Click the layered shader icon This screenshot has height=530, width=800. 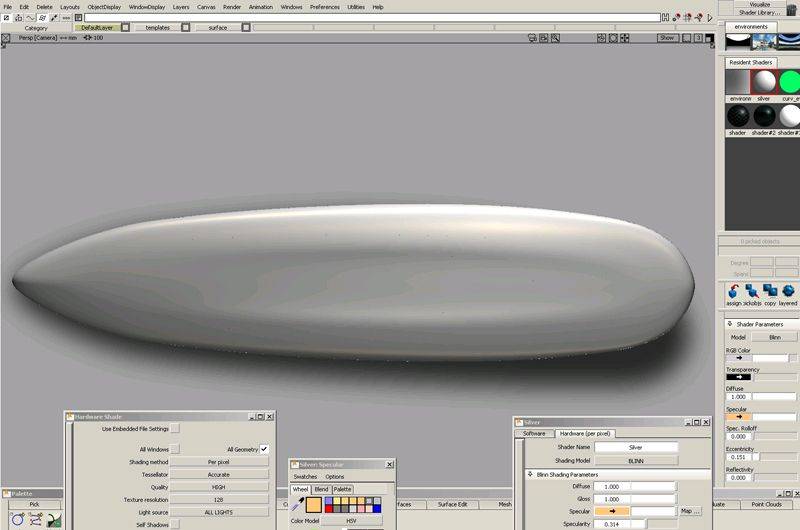789,291
